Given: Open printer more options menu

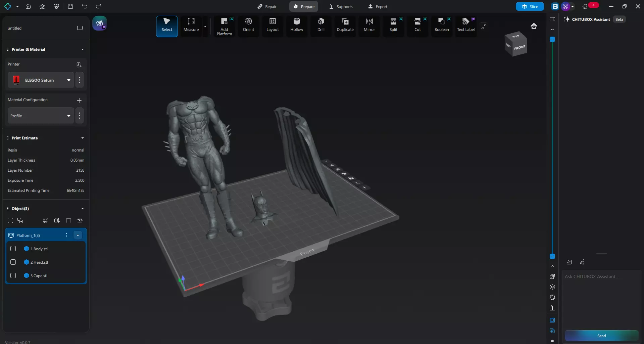Looking at the screenshot, I should [x=80, y=80].
